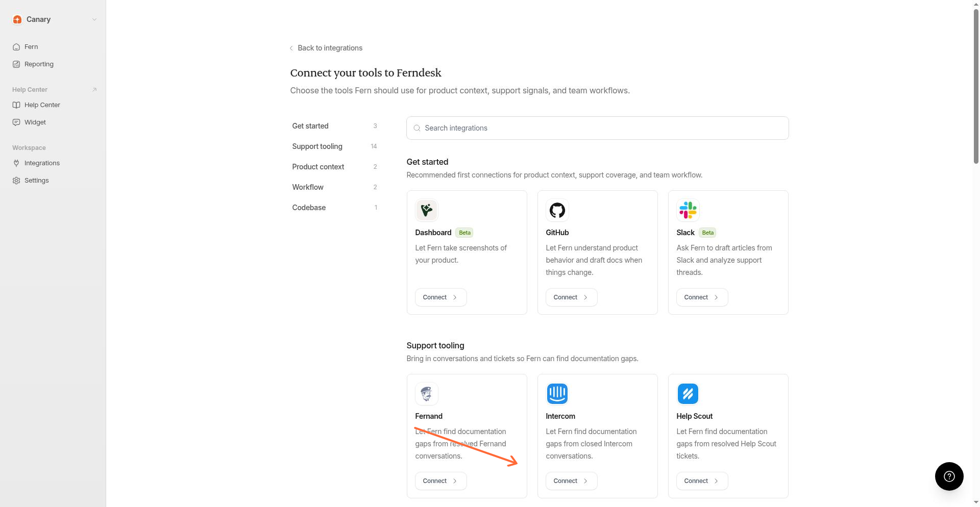Click the Settings gear icon

point(16,181)
